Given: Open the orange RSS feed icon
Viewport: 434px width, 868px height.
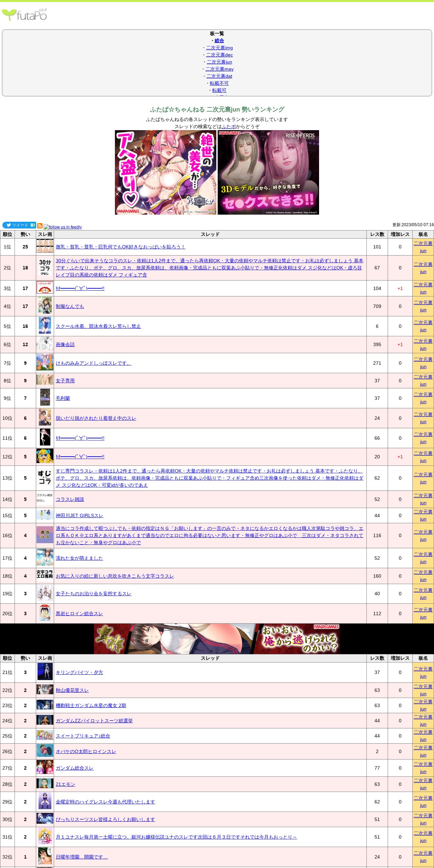Looking at the screenshot, I should 40,226.
